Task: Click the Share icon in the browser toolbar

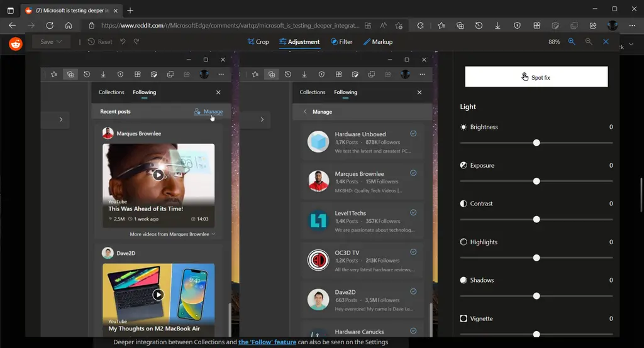Action: tap(592, 26)
